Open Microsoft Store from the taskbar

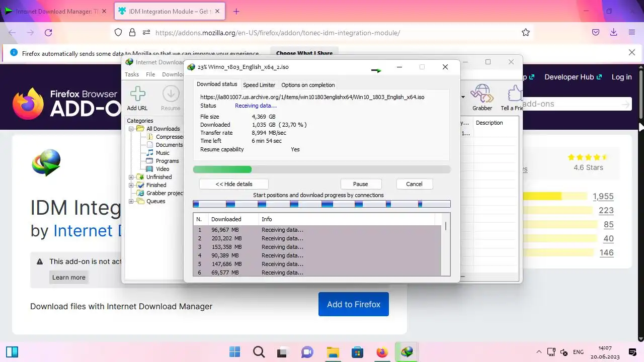point(357,352)
